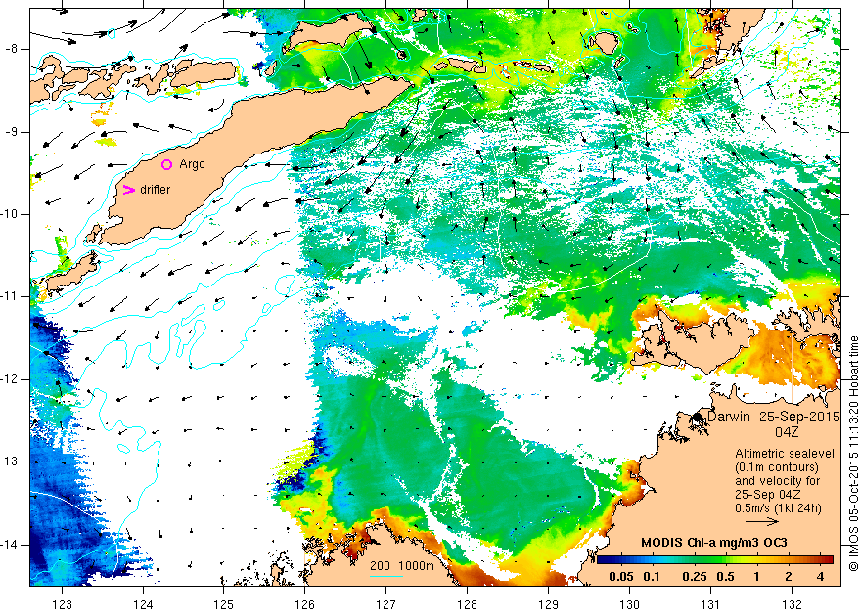
Task: Click the magenta Argo circle marker
Action: [167, 164]
